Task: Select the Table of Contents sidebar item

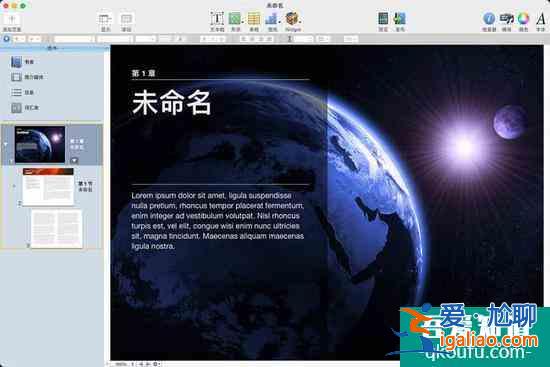Action: point(22,92)
